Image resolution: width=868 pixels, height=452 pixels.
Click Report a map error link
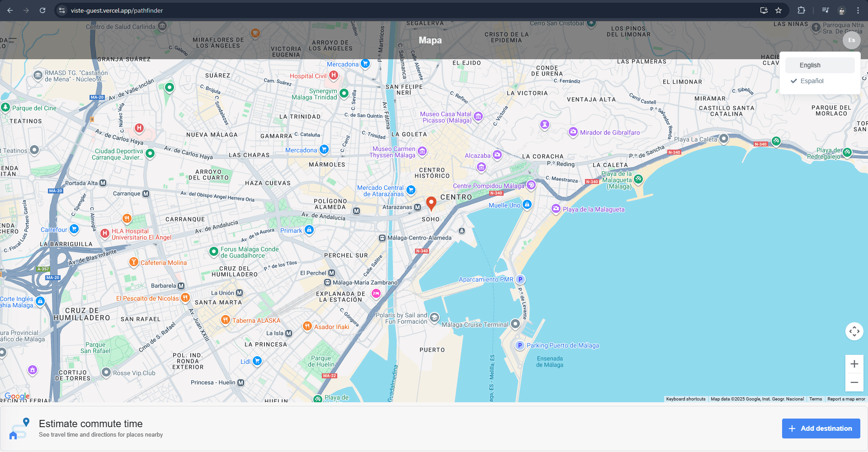[846, 399]
